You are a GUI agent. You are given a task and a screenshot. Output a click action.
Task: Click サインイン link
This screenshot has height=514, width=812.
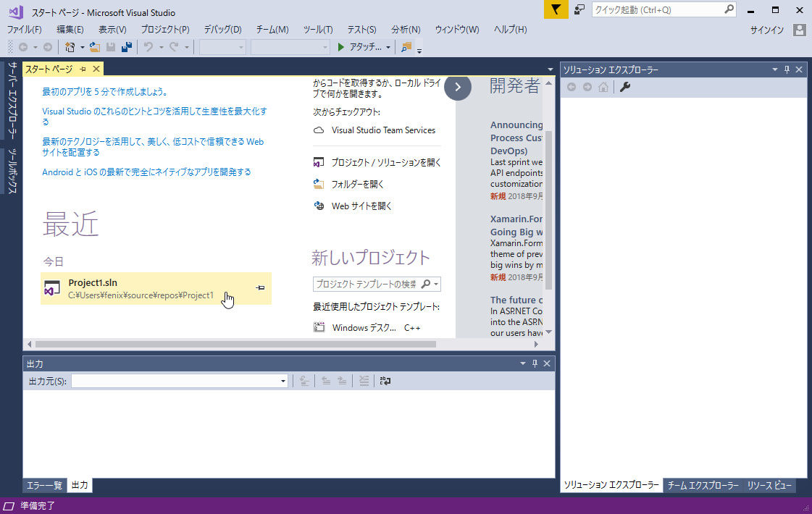767,30
